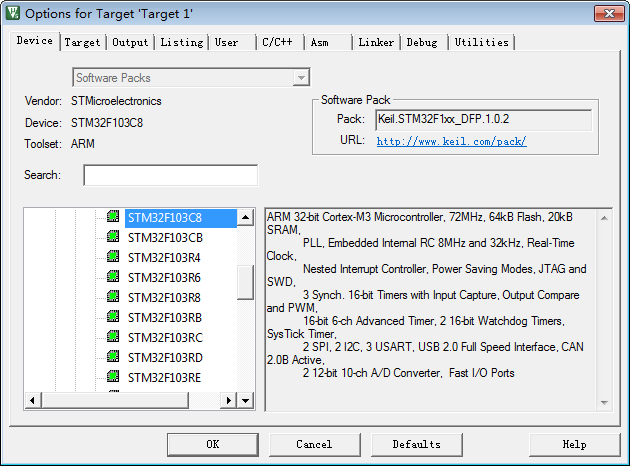
Task: Click the chip icon beside STM32F103R4
Action: point(113,256)
